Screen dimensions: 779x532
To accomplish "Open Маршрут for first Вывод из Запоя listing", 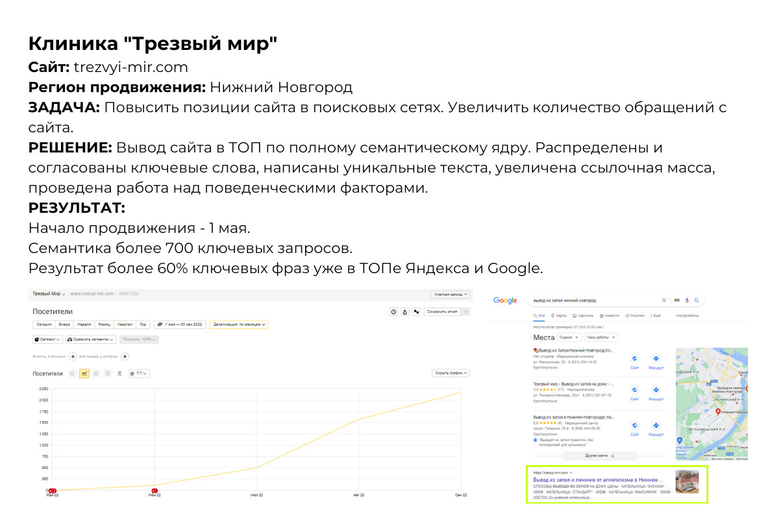I will tap(656, 361).
